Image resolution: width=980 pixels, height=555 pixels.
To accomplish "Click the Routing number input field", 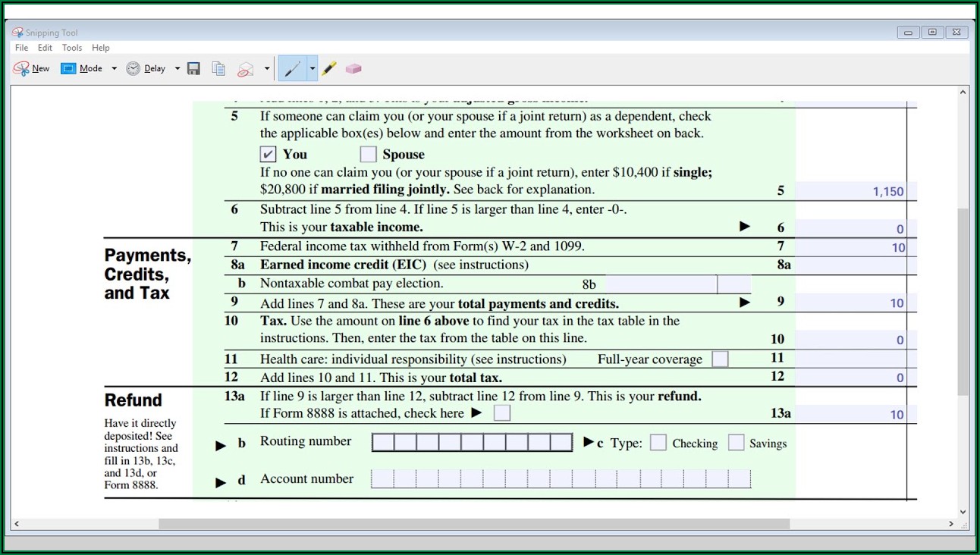I will [472, 442].
